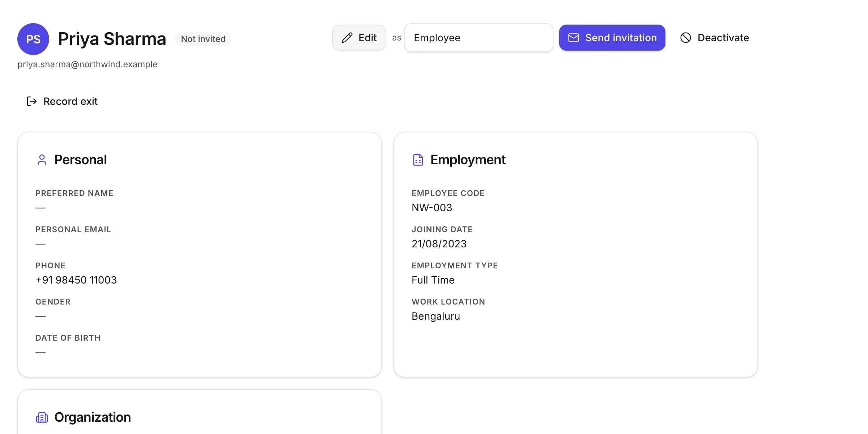Click the JOINING DATE label
This screenshot has width=868, height=434.
point(442,229)
